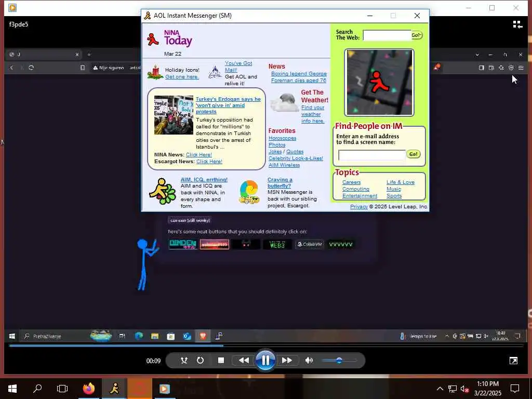This screenshot has width=532, height=399.
Task: Open the taskbar clock showing 1:10 PM
Action: point(487,389)
